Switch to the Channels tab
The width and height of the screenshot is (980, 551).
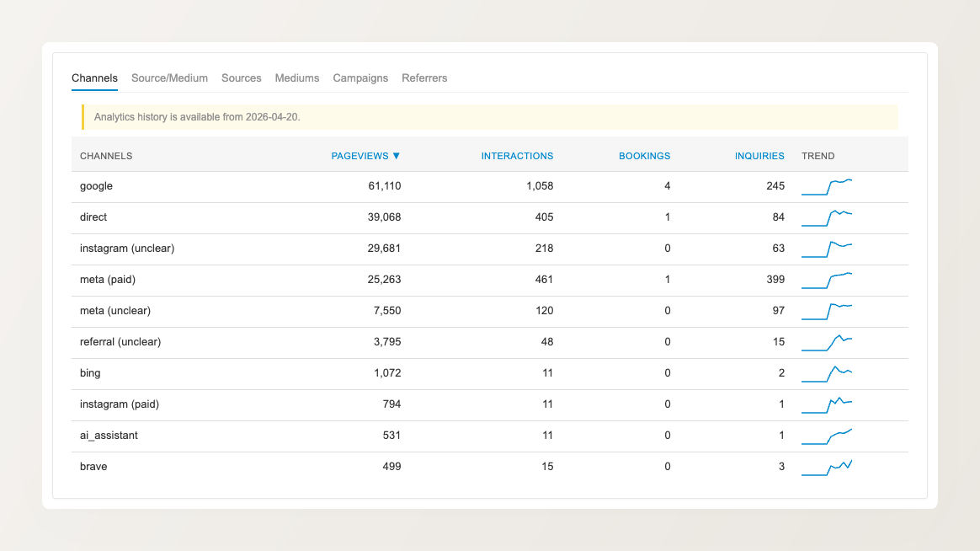point(94,78)
